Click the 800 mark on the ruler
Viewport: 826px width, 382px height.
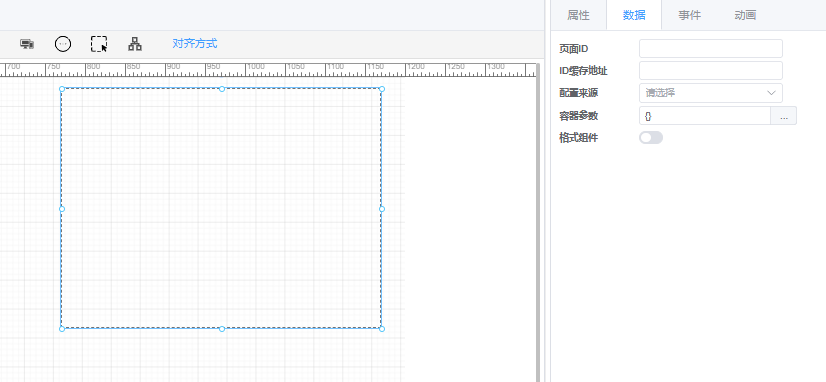tap(93, 67)
